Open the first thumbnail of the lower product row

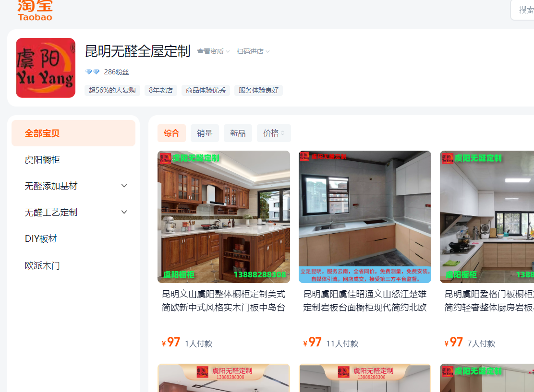224,378
